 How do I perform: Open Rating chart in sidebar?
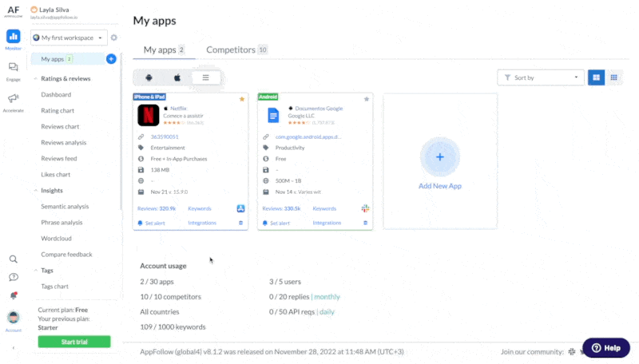tap(58, 110)
